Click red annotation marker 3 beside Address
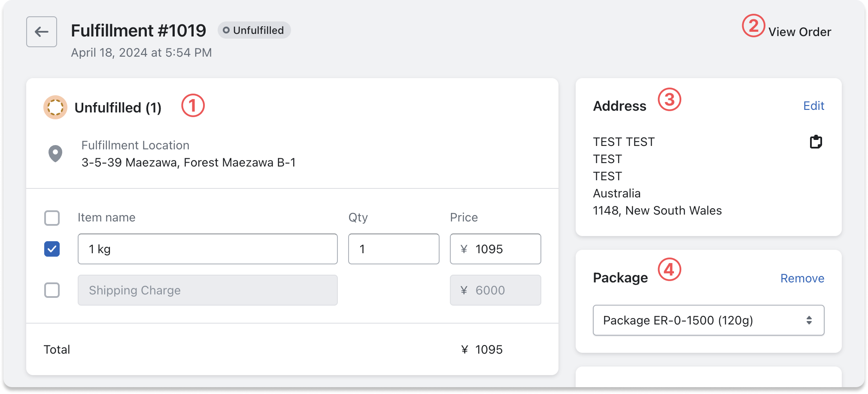Image resolution: width=868 pixels, height=394 pixels. coord(669,100)
